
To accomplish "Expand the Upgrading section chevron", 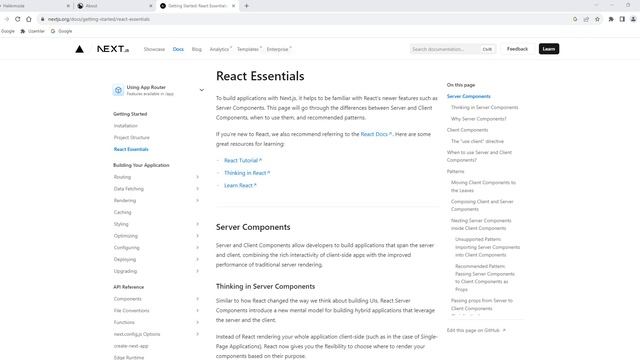I will (198, 271).
